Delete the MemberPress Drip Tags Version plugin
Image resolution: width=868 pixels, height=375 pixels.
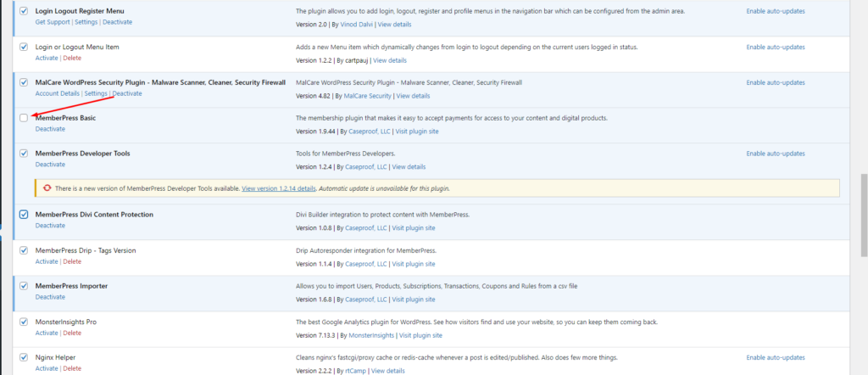click(72, 261)
